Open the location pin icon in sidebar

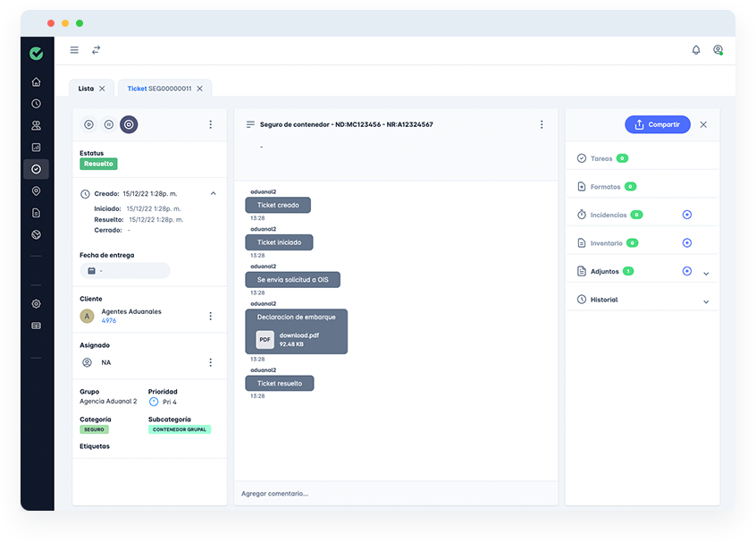(x=36, y=191)
